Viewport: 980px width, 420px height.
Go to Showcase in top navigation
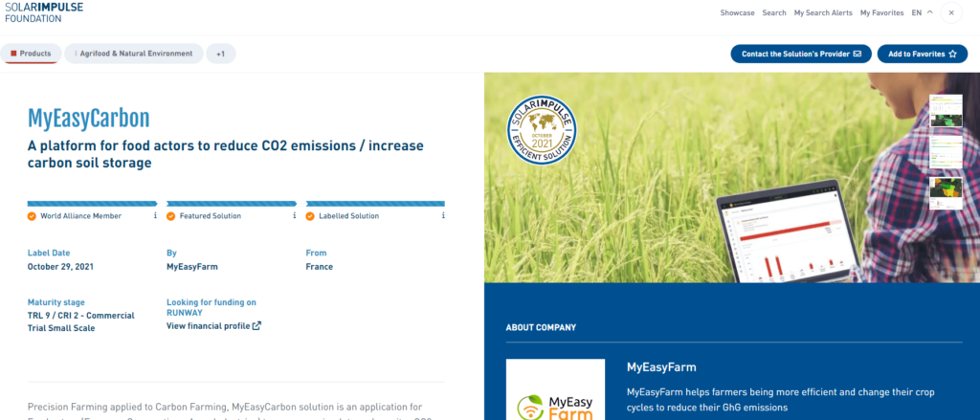(x=738, y=12)
